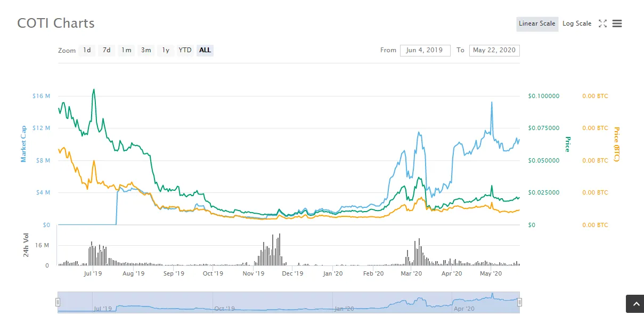Image resolution: width=644 pixels, height=315 pixels.
Task: Click the Feb '20 x-axis label
Action: point(373,273)
